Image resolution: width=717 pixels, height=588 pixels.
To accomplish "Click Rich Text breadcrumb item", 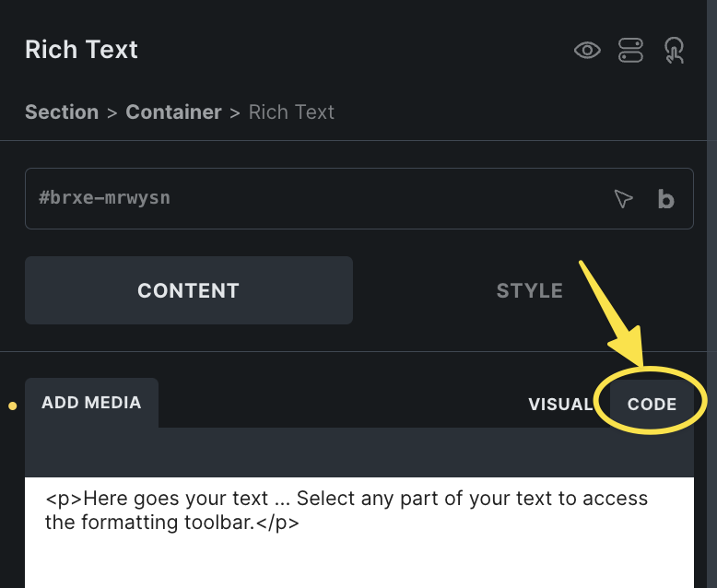I will click(x=291, y=112).
